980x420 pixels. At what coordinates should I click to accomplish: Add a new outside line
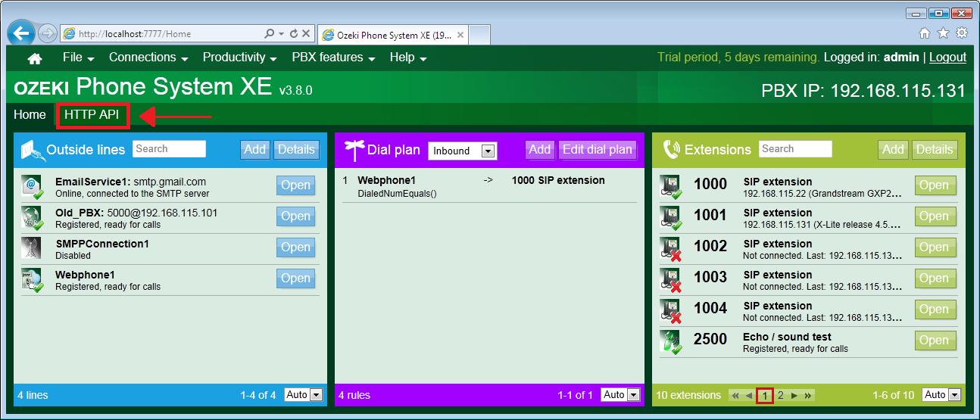pos(254,149)
